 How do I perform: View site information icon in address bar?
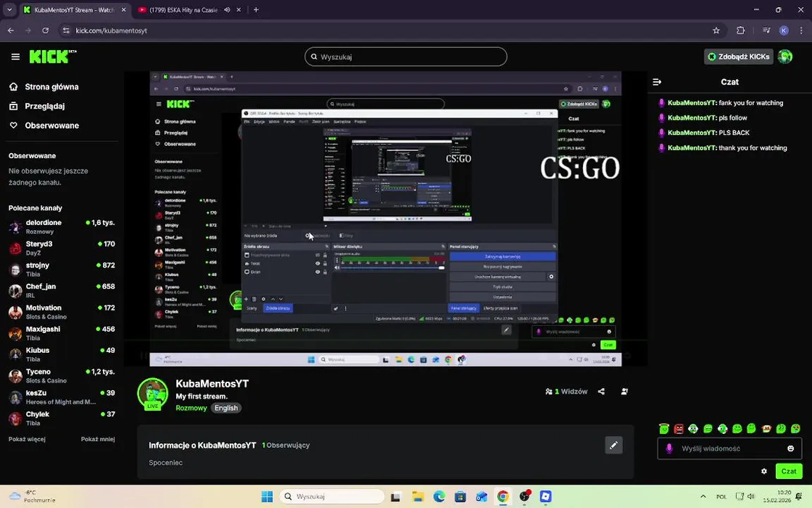66,30
